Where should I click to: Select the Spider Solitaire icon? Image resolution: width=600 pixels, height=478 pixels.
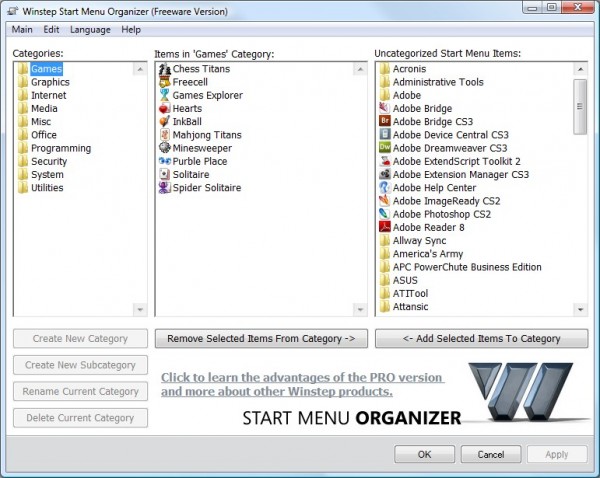tap(165, 188)
